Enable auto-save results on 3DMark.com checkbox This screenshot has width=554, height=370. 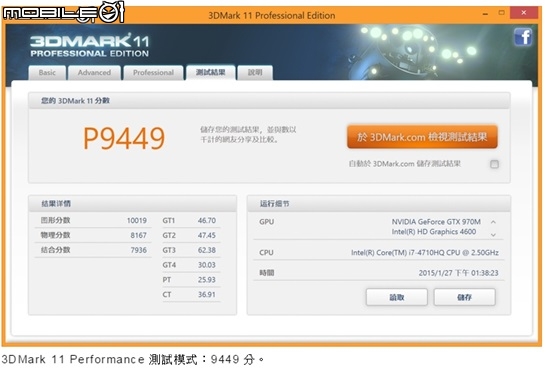(494, 164)
